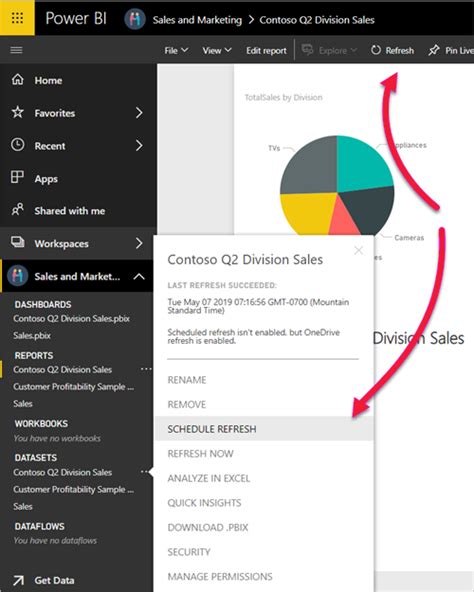Collapse the Sales and Marketing workspace chevron
The width and height of the screenshot is (474, 592).
(x=139, y=277)
